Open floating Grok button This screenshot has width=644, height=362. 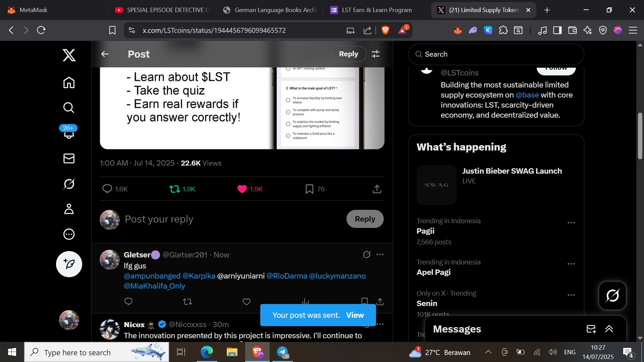tap(612, 296)
